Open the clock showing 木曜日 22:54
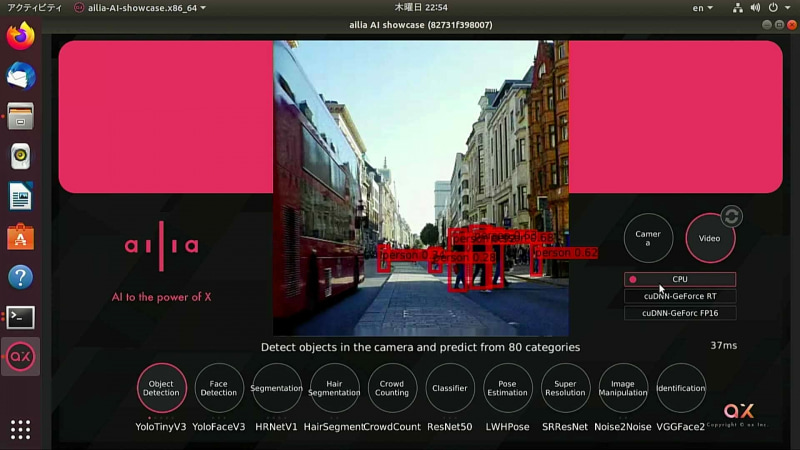The height and width of the screenshot is (450, 800). [x=421, y=7]
